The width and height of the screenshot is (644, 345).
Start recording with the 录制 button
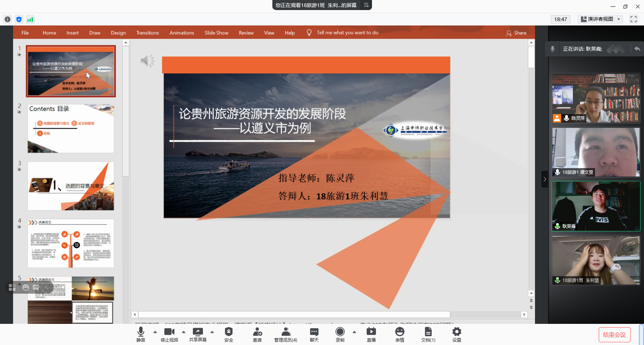coord(340,334)
